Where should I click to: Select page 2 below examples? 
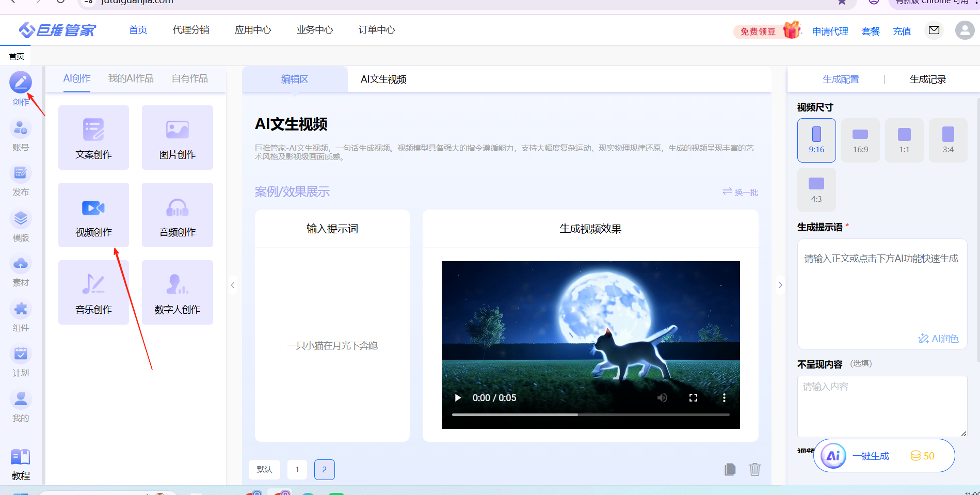(x=325, y=470)
